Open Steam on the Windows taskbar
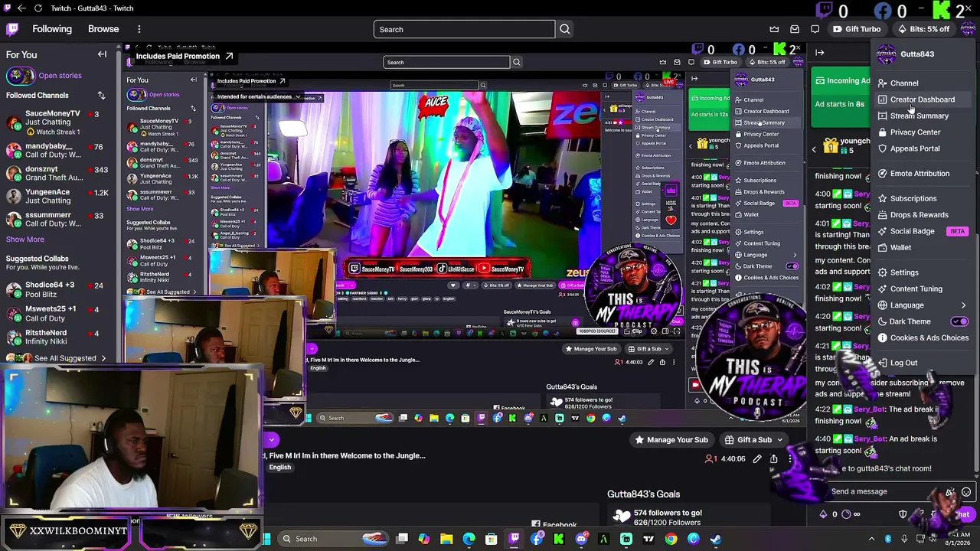This screenshot has height=551, width=980. point(715,539)
